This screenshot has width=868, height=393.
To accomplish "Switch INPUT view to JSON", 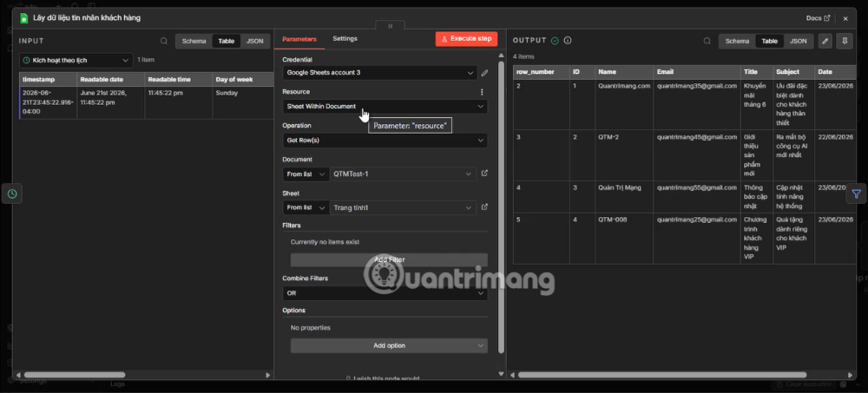I will [x=254, y=41].
